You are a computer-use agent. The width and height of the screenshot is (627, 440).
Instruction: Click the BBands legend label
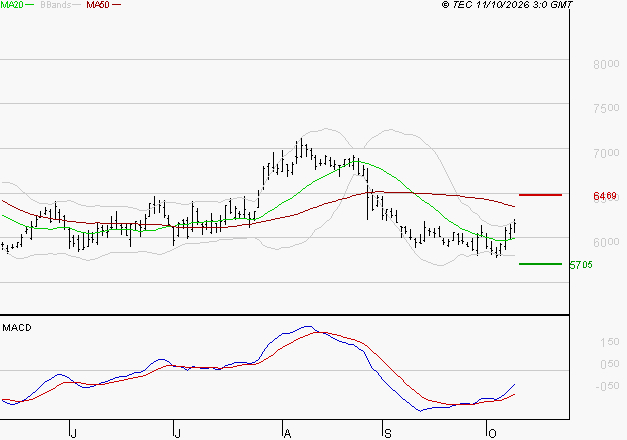click(56, 5)
